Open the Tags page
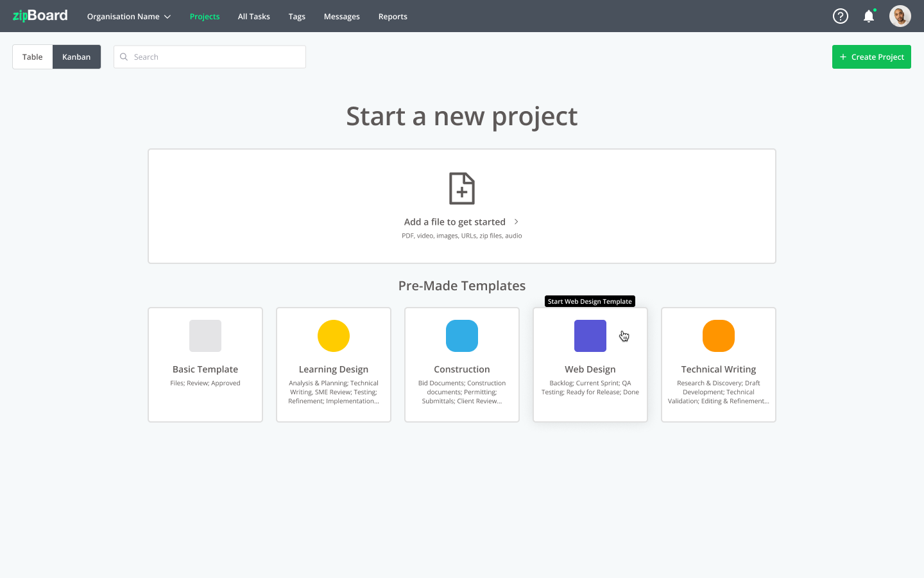Viewport: 924px width, 578px height. point(297,17)
